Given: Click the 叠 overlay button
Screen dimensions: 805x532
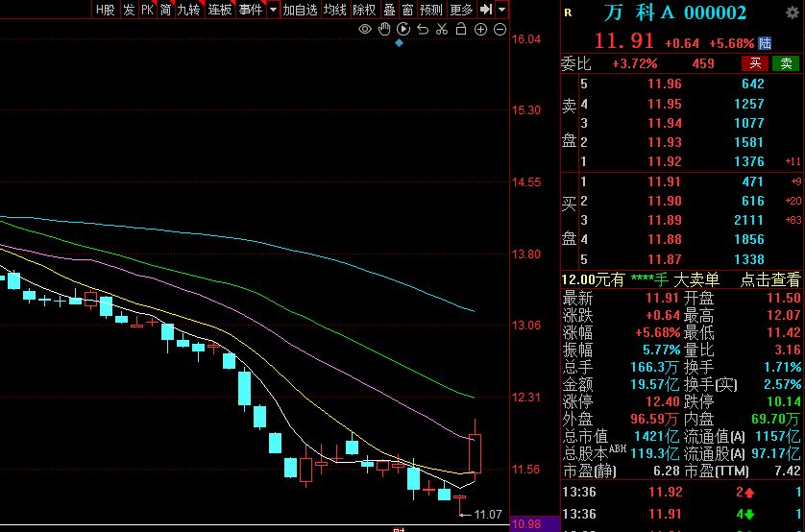Looking at the screenshot, I should pos(389,10).
